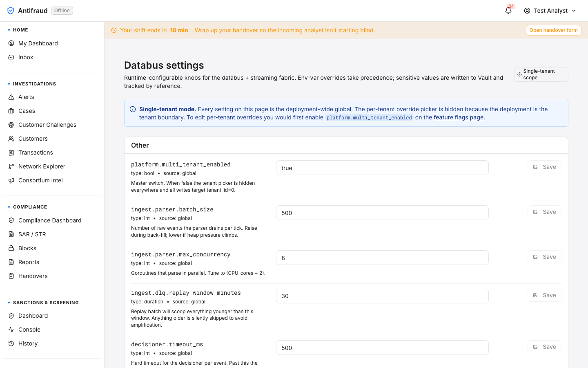The width and height of the screenshot is (588, 368).
Task: Click the Alerts triangle icon
Action: point(11,97)
